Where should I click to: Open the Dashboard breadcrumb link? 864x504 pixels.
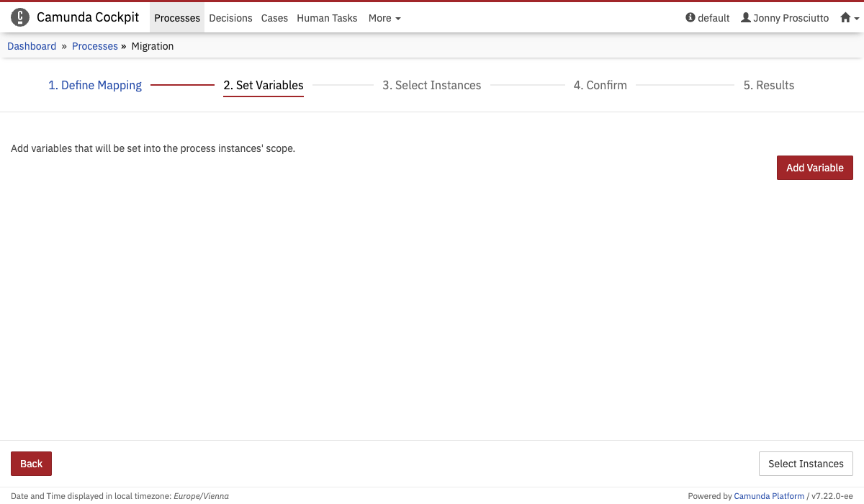[x=32, y=45]
